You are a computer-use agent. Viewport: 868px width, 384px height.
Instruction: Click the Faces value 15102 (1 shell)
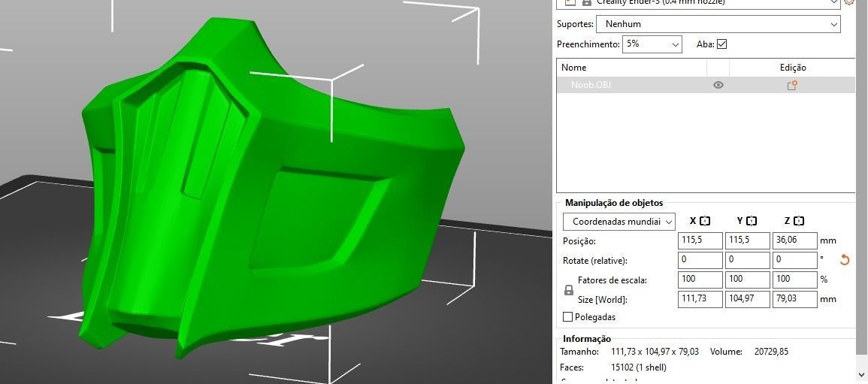pyautogui.click(x=638, y=367)
